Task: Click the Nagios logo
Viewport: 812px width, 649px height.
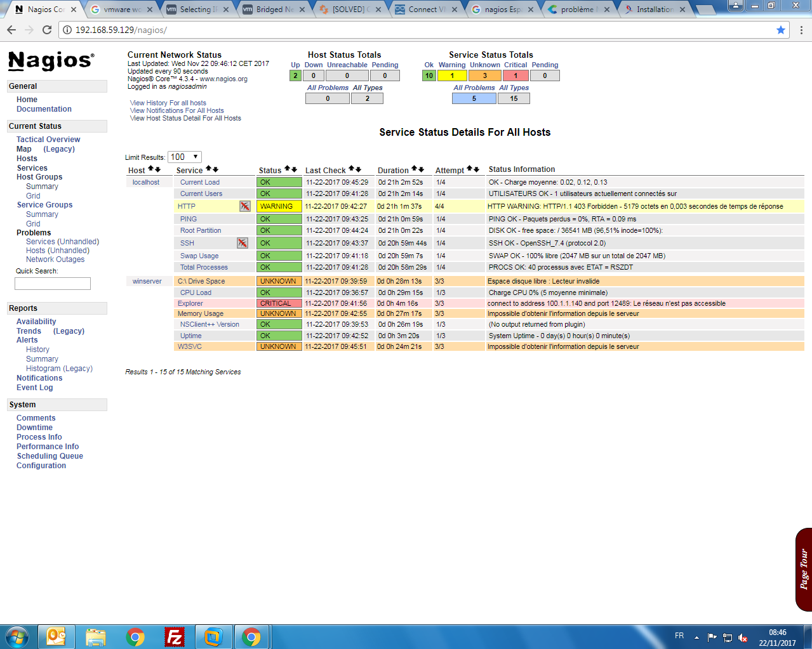Action: (51, 61)
